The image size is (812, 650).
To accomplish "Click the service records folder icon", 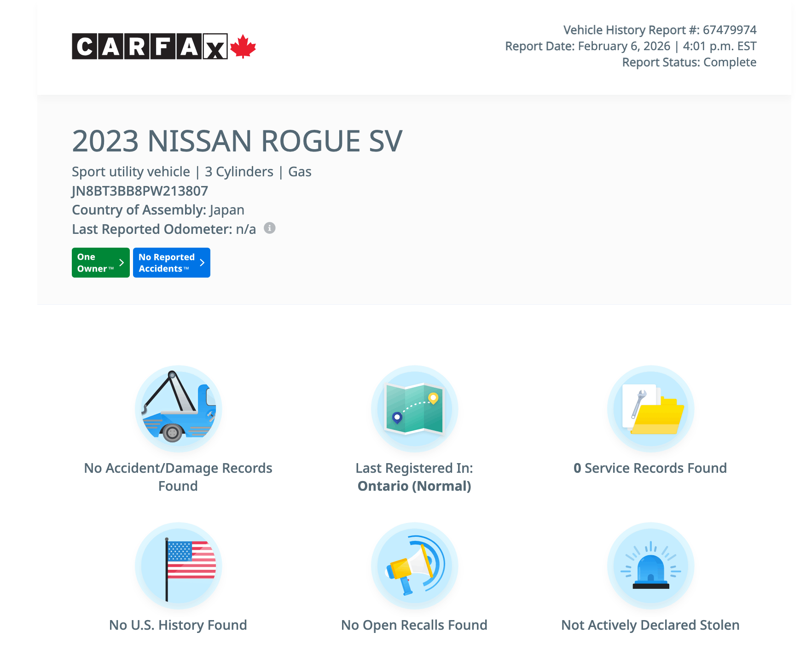I will [x=650, y=409].
